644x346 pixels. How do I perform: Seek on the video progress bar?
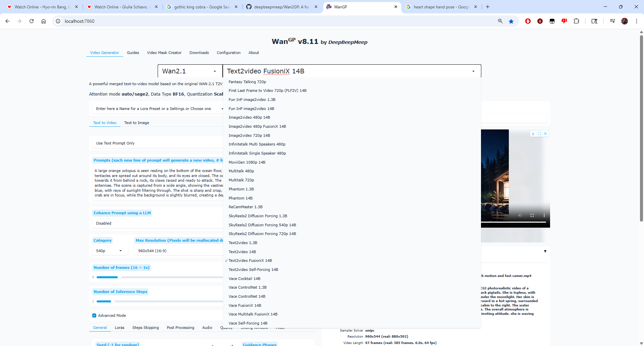tap(514, 222)
